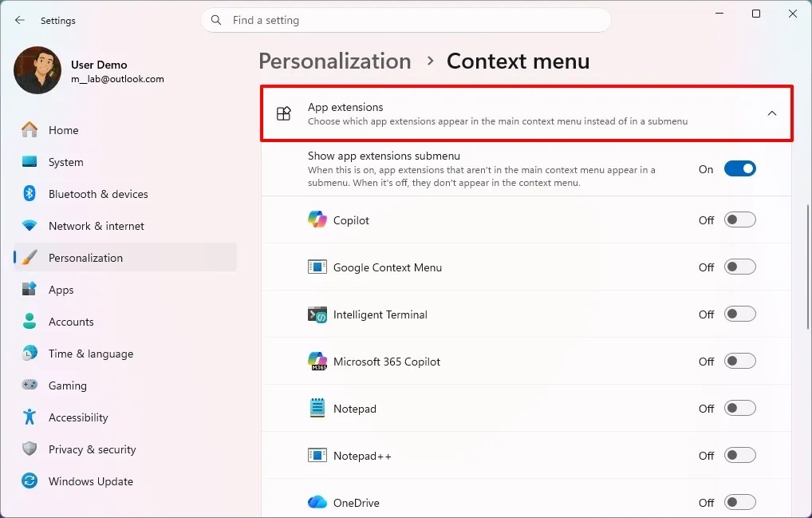Viewport: 812px width, 518px height.
Task: Click the System monitor icon
Action: pyautogui.click(x=30, y=161)
